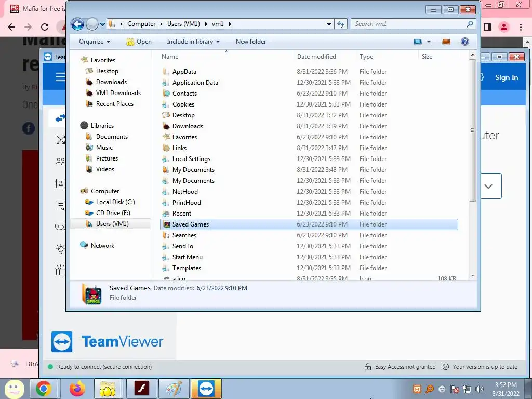Sort by the Size column header
532x399 pixels.
point(427,57)
